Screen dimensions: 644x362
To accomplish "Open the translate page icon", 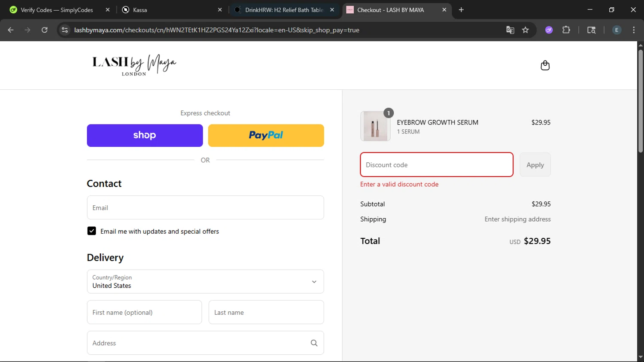I will pyautogui.click(x=510, y=30).
